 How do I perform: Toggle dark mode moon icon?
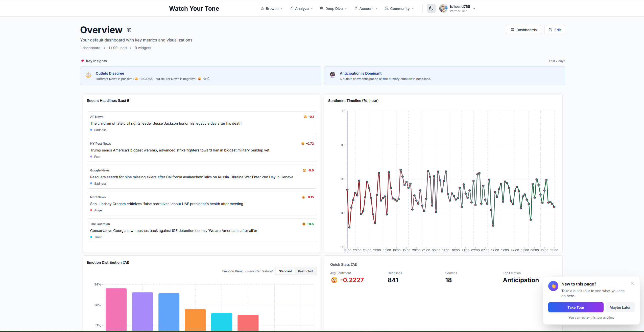[431, 8]
